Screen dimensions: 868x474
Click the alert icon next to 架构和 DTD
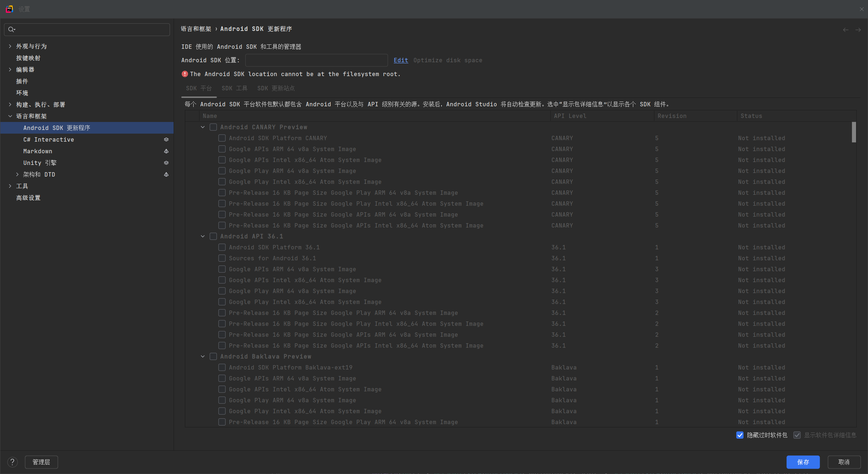coord(166,174)
